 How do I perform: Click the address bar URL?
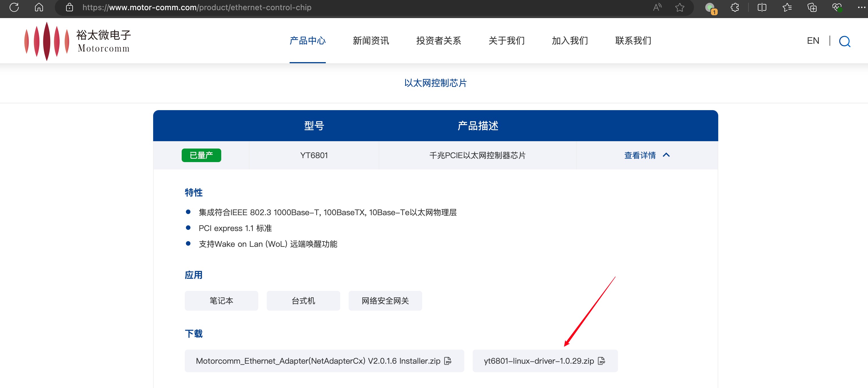(x=197, y=7)
